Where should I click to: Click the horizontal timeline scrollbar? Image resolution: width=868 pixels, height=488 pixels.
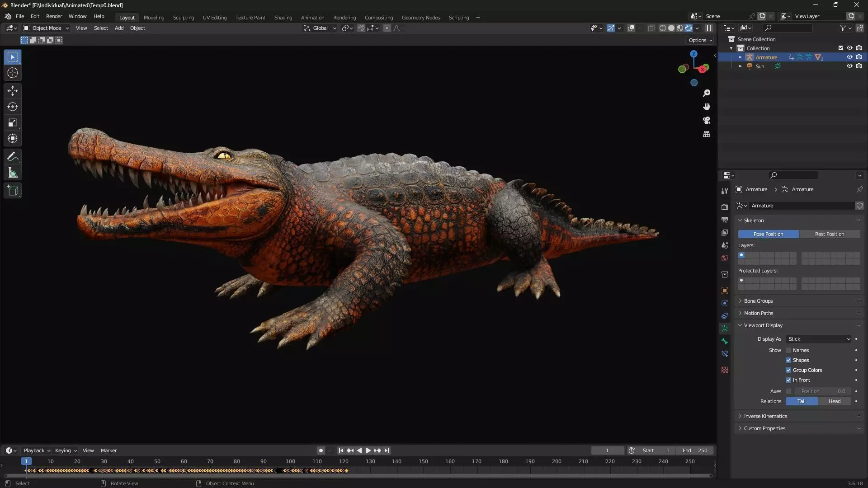click(358, 476)
